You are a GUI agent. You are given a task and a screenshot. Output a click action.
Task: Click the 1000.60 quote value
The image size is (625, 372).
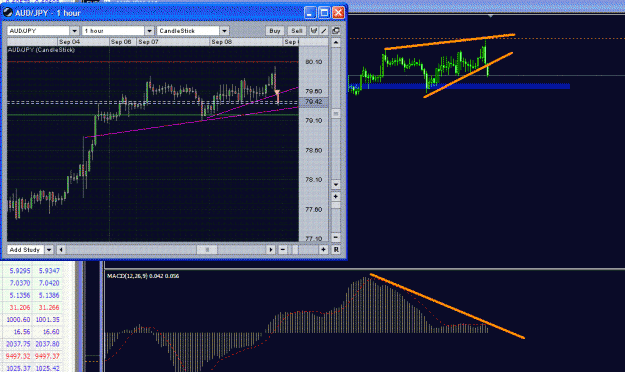click(18, 320)
